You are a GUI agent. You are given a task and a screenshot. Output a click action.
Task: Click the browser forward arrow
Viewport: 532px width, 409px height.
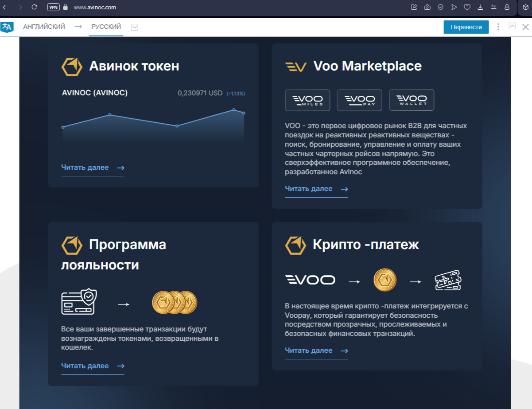(x=20, y=8)
